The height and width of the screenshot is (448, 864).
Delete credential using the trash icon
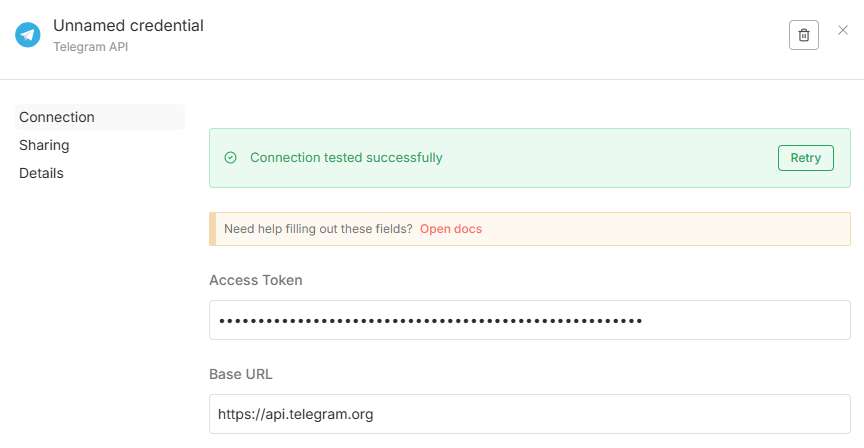(x=803, y=35)
